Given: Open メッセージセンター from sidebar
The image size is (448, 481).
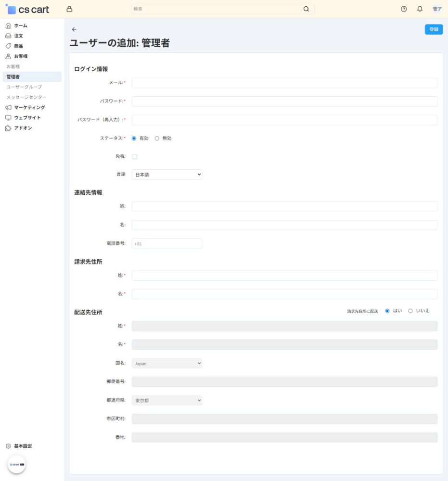Looking at the screenshot, I should click(26, 97).
